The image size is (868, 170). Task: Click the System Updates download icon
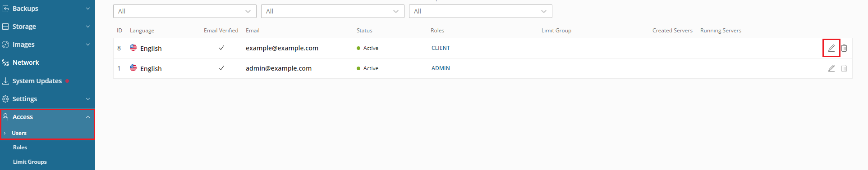pos(5,81)
